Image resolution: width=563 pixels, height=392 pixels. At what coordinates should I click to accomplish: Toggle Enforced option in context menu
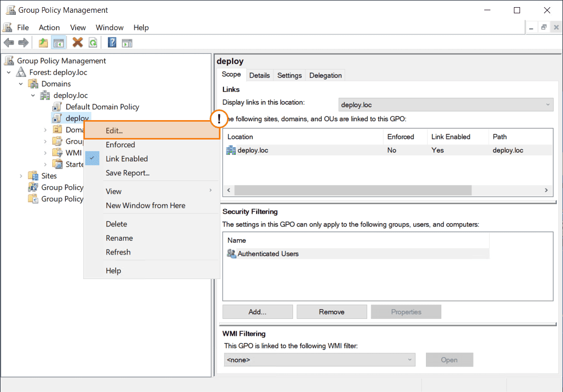pyautogui.click(x=120, y=145)
